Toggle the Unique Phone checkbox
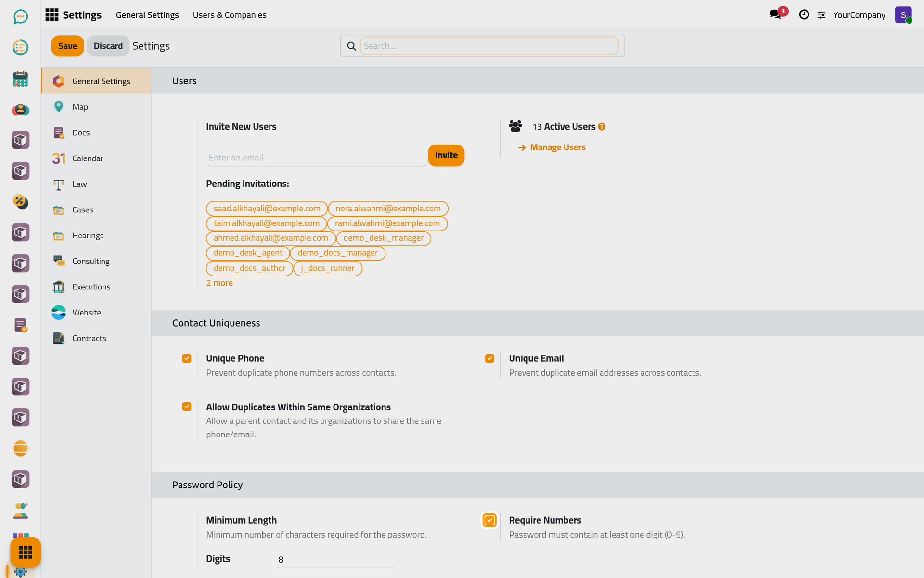This screenshot has height=578, width=924. (x=187, y=358)
